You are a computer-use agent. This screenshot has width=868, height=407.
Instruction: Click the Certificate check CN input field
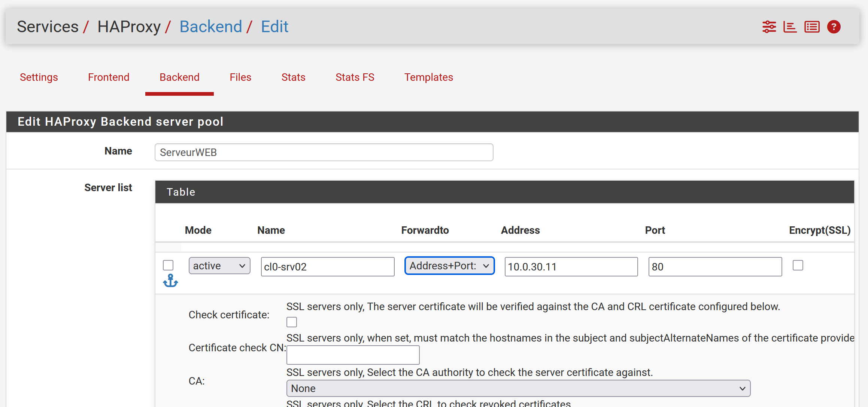pyautogui.click(x=353, y=355)
